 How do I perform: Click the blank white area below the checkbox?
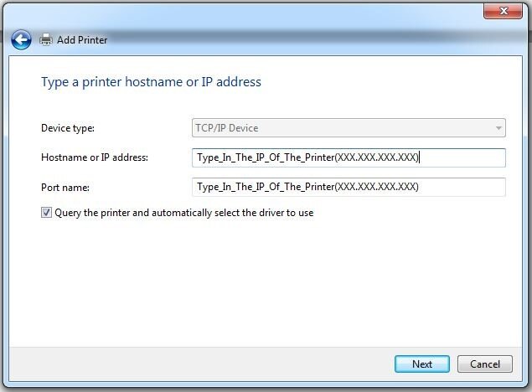265,281
